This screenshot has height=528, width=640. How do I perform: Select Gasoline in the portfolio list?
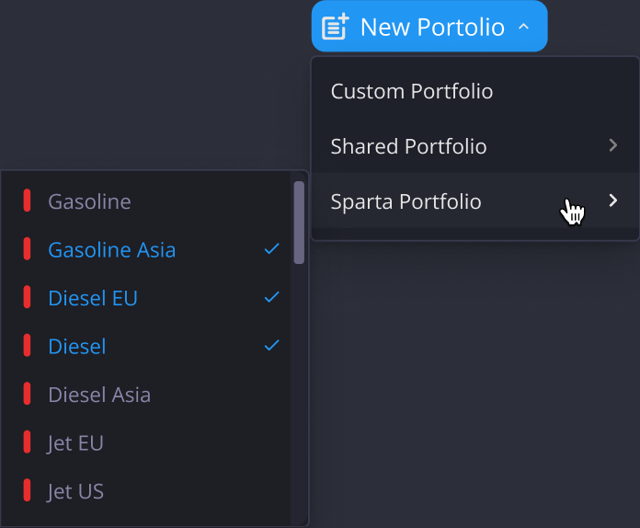point(89,202)
